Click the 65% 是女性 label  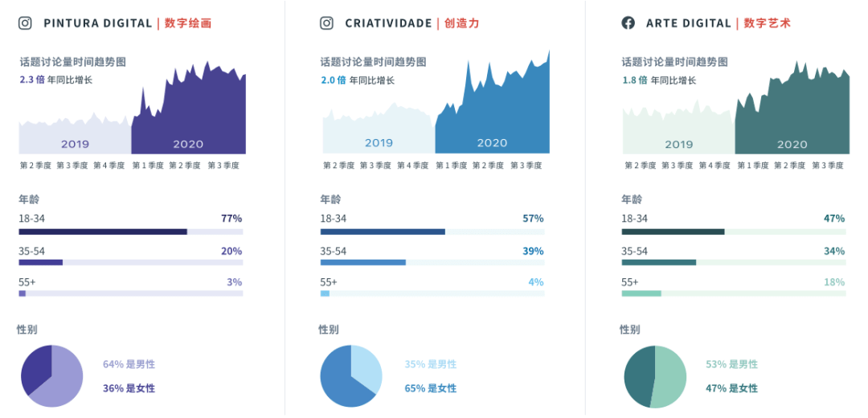(431, 388)
